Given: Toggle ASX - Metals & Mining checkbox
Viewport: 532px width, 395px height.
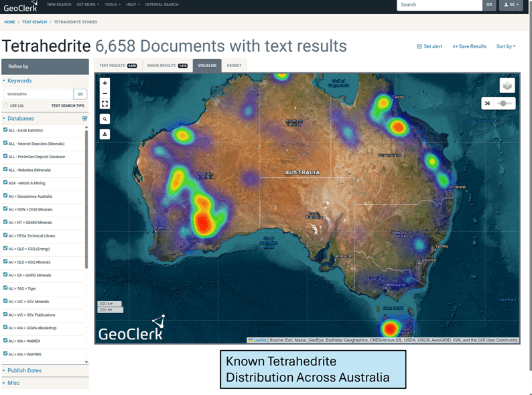Looking at the screenshot, I should 5,183.
